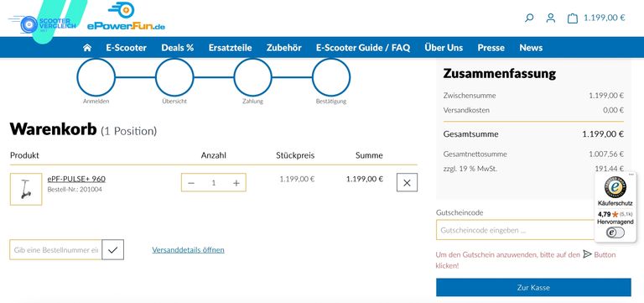The width and height of the screenshot is (644, 303).
Task: Open the News menu item
Action: click(x=531, y=48)
